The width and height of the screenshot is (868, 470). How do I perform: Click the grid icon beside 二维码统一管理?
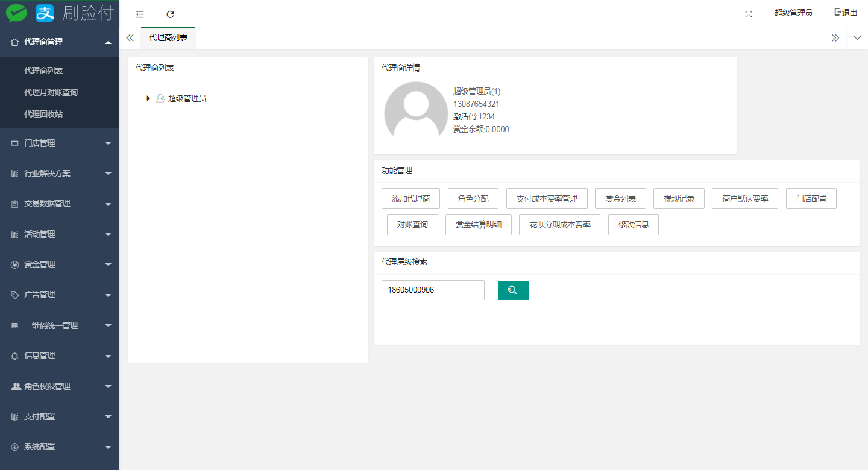(x=15, y=325)
